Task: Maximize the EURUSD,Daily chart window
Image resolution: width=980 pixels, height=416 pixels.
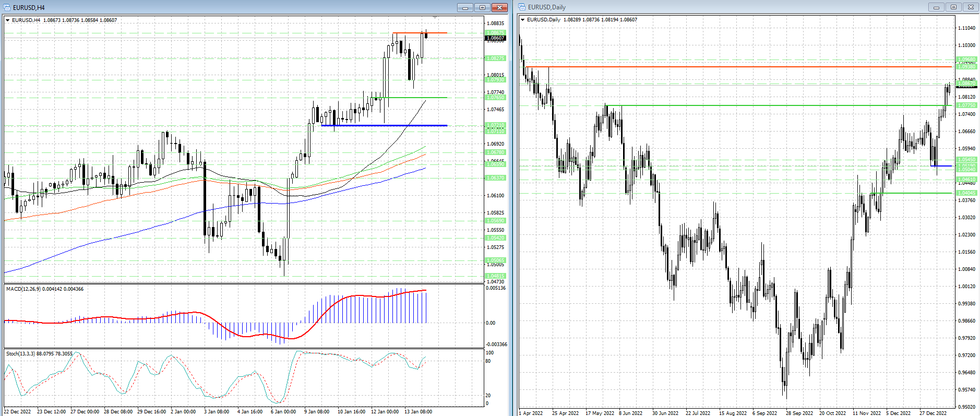Action: point(953,7)
